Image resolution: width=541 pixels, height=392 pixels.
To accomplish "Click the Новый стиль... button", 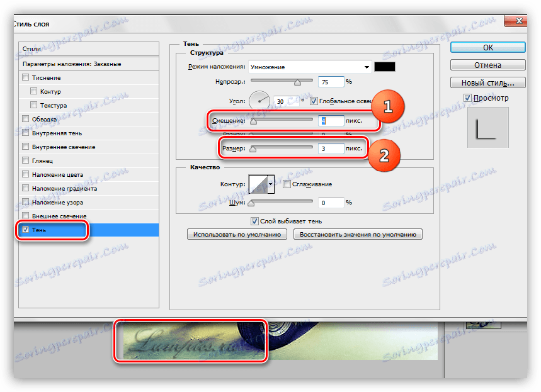I will click(x=488, y=82).
